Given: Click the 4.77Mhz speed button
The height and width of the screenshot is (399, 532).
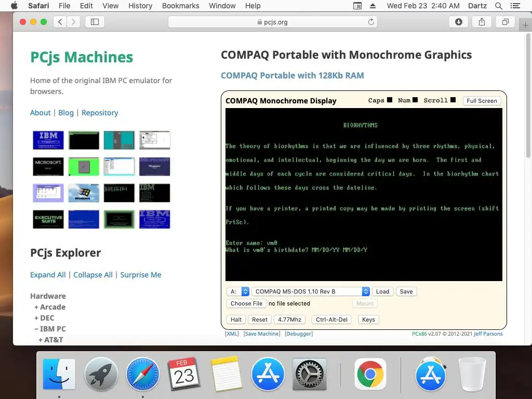Looking at the screenshot, I should (289, 320).
